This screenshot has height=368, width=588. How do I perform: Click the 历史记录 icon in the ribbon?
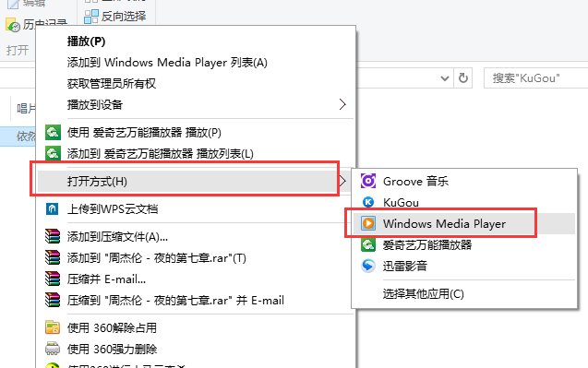pyautogui.click(x=13, y=26)
